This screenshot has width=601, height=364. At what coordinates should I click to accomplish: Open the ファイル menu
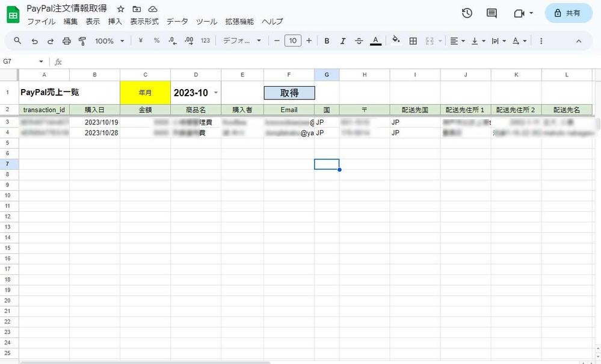coord(42,22)
